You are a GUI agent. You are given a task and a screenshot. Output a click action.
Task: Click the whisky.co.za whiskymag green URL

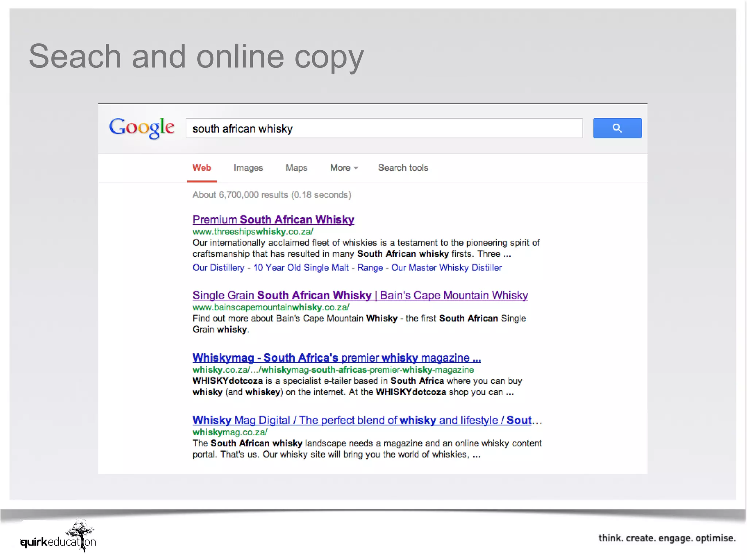tap(333, 370)
